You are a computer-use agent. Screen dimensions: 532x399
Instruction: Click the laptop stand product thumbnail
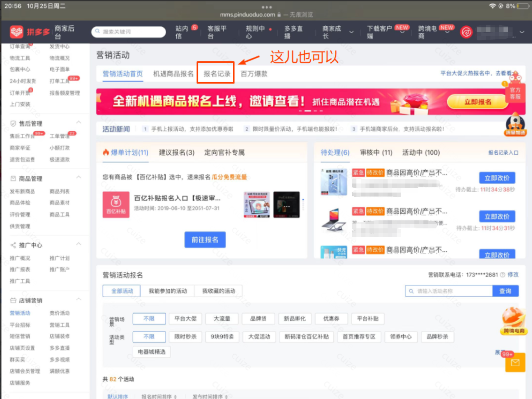click(334, 221)
